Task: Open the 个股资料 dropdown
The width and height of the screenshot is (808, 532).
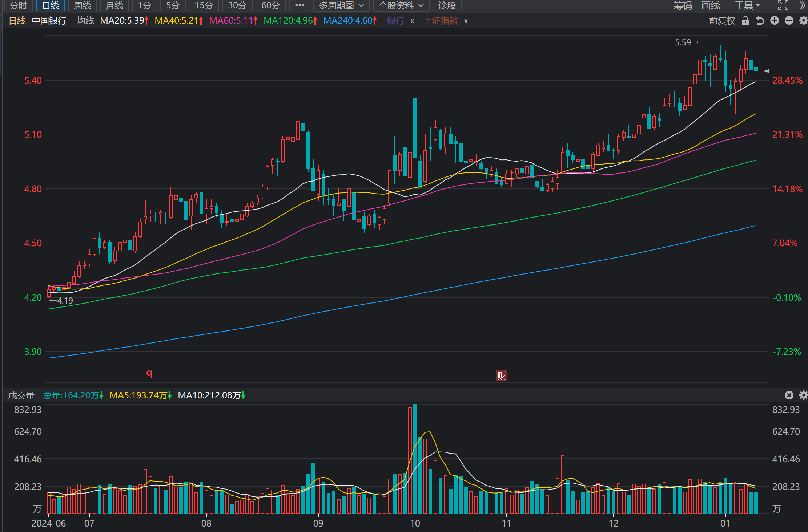Action: pyautogui.click(x=401, y=5)
